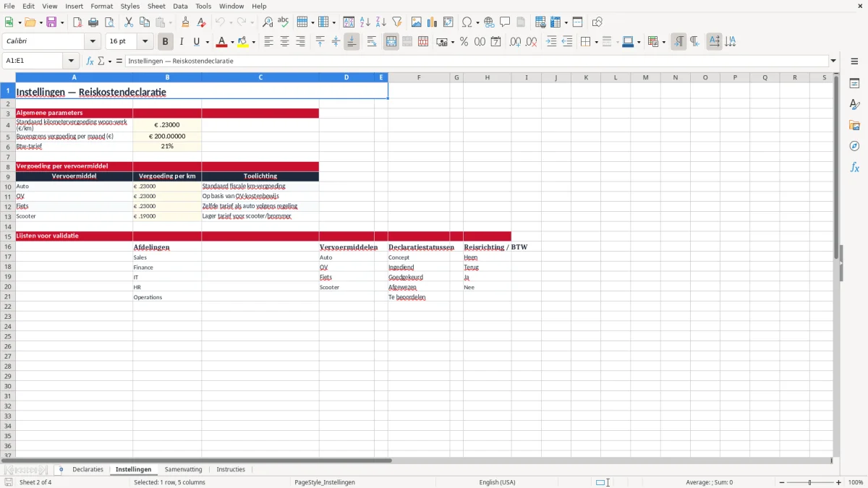
Task: Insert an image
Action: pyautogui.click(x=417, y=22)
